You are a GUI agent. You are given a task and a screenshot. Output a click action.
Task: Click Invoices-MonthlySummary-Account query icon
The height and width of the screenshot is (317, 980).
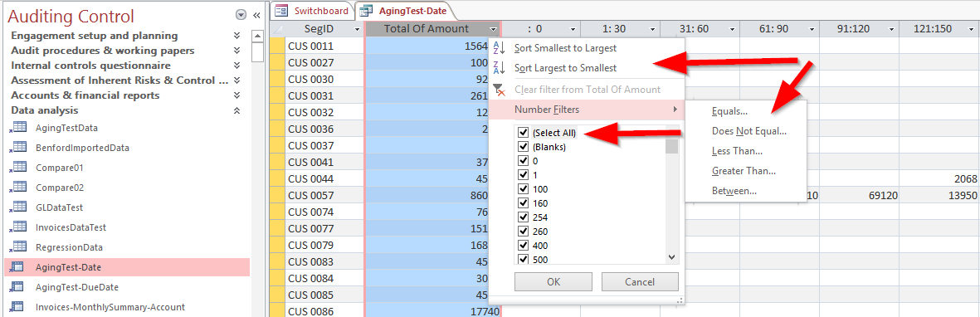click(x=17, y=307)
